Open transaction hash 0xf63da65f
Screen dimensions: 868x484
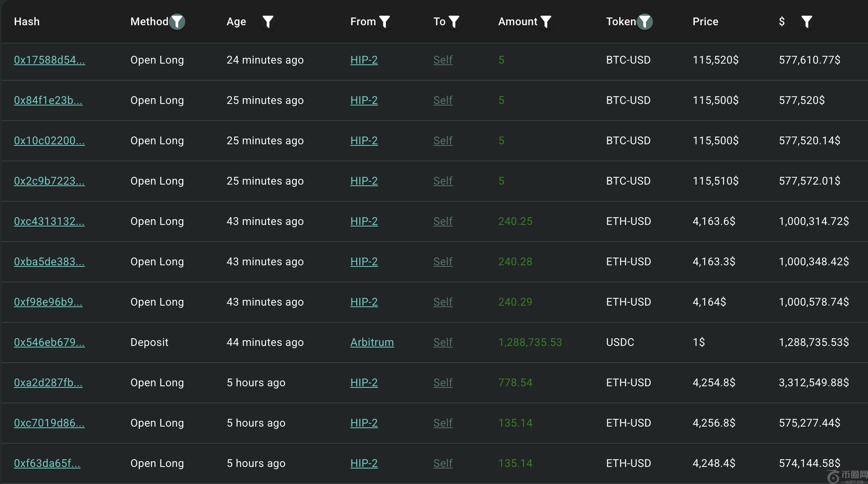click(47, 463)
